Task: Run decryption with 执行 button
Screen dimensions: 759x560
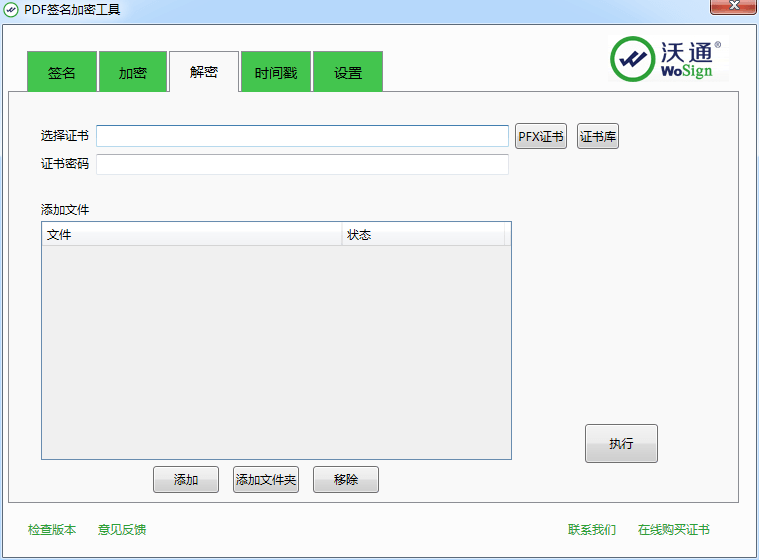Action: 621,444
